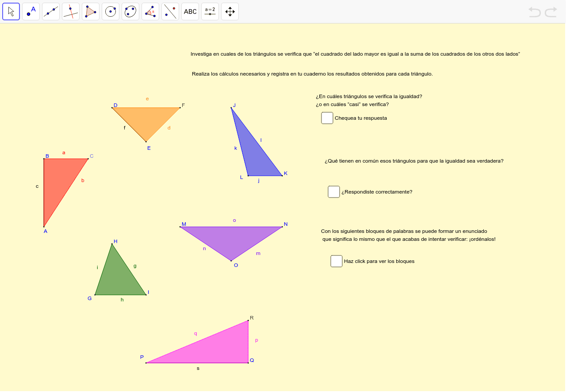This screenshot has width=566, height=392.
Task: Select the Slider a=2 tool
Action: pyautogui.click(x=210, y=11)
